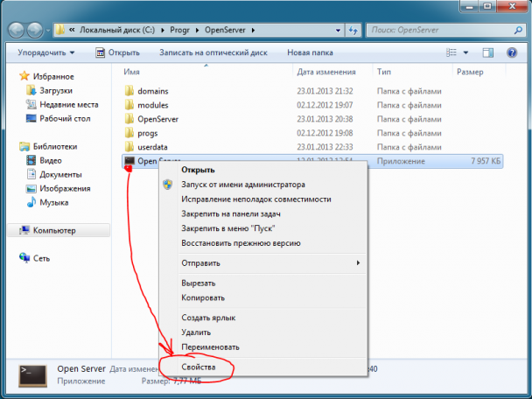This screenshot has height=399, width=532.
Task: Expand arrow after Progr breadcrumb
Action: [197, 31]
